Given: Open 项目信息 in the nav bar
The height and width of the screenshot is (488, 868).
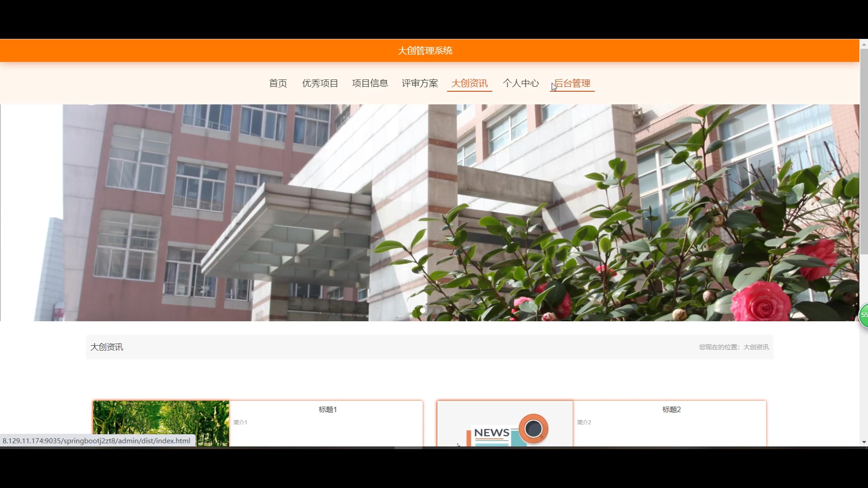Looking at the screenshot, I should (x=370, y=84).
